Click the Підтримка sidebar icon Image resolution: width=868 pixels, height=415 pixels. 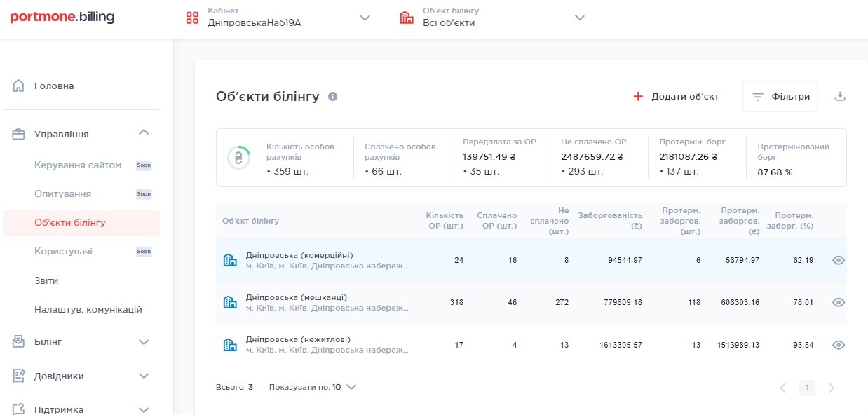click(19, 409)
